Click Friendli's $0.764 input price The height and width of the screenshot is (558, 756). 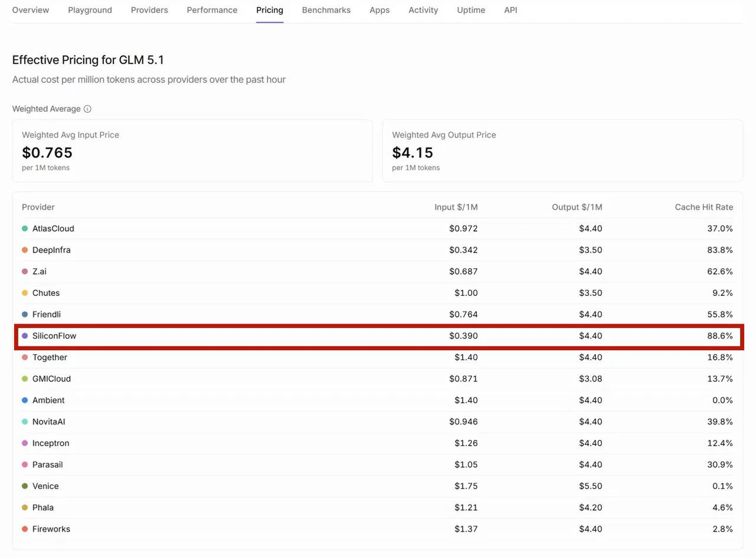point(464,314)
